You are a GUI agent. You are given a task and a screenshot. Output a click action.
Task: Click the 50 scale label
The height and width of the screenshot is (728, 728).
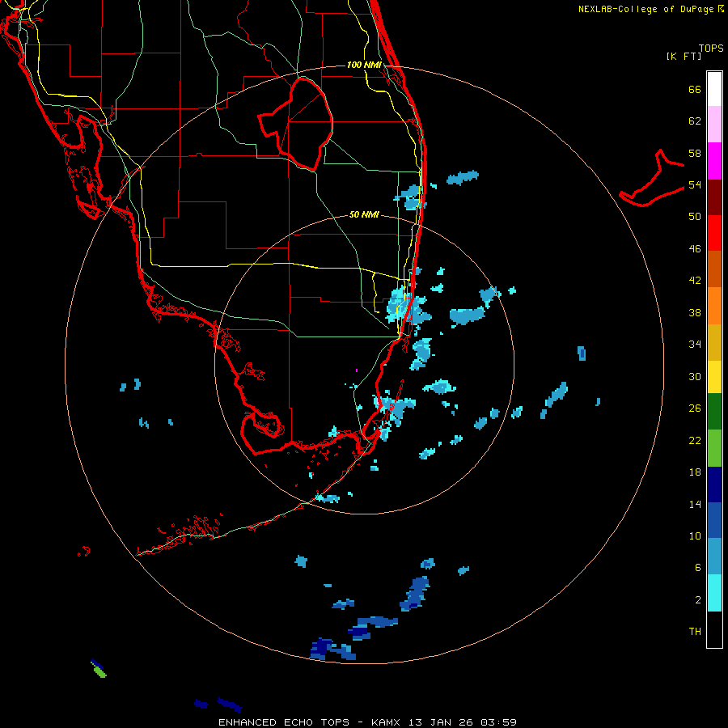(x=695, y=217)
